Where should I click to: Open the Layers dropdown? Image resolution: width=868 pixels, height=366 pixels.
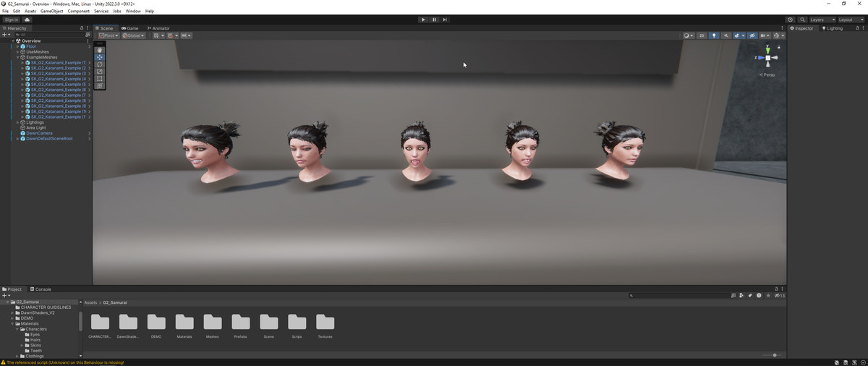click(822, 20)
